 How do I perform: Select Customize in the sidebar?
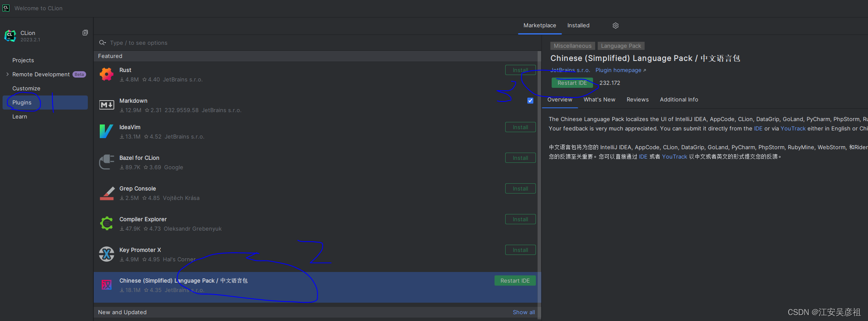(x=26, y=88)
